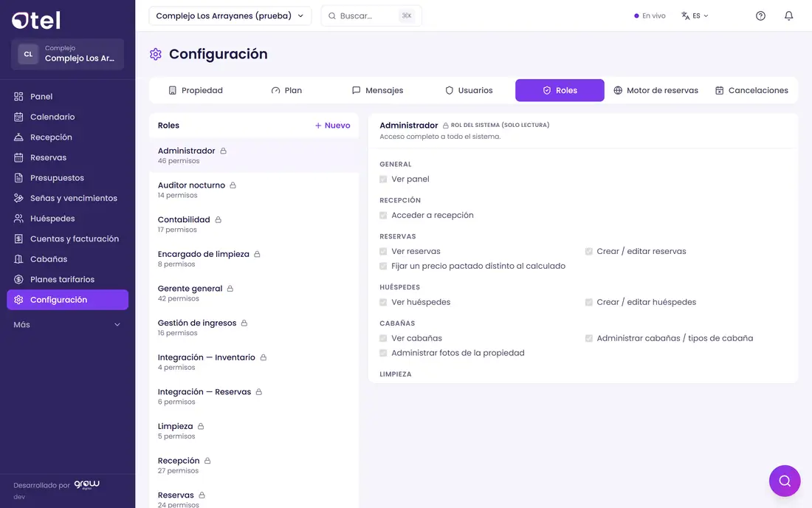Screen dimensions: 812x508
Task: Open the Motor de reservas tab
Action: 656,90
